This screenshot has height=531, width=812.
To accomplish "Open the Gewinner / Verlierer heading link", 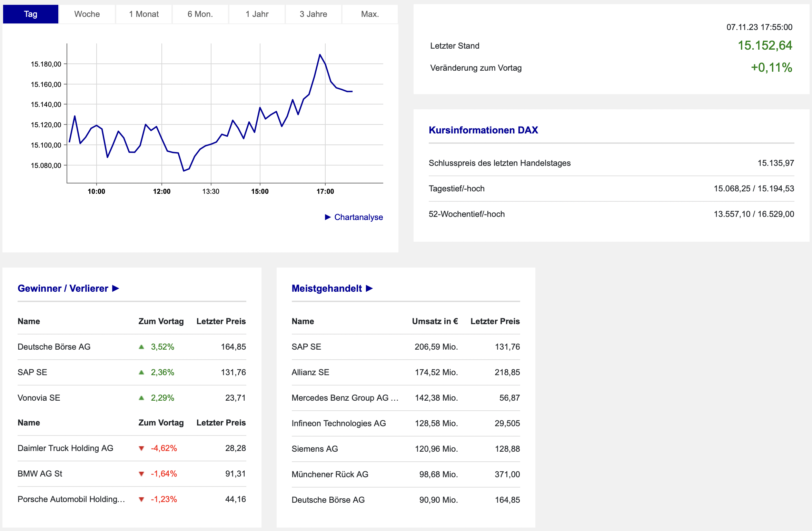I will (63, 288).
